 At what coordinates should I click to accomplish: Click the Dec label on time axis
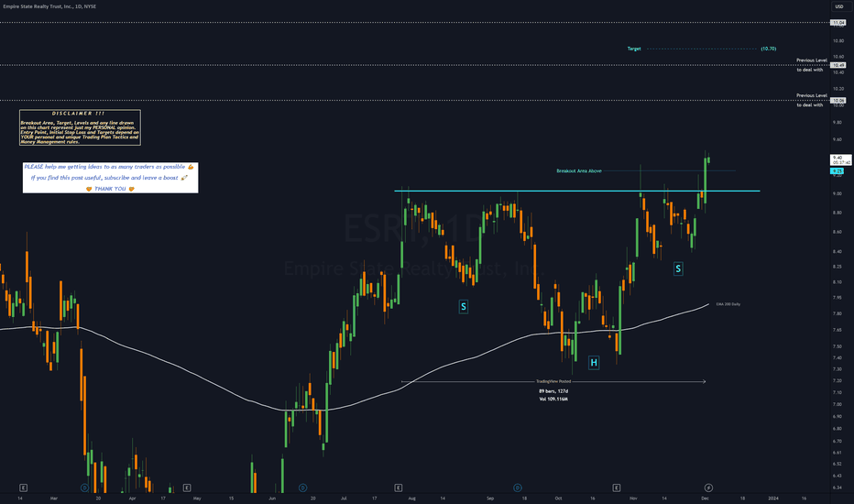(705, 498)
